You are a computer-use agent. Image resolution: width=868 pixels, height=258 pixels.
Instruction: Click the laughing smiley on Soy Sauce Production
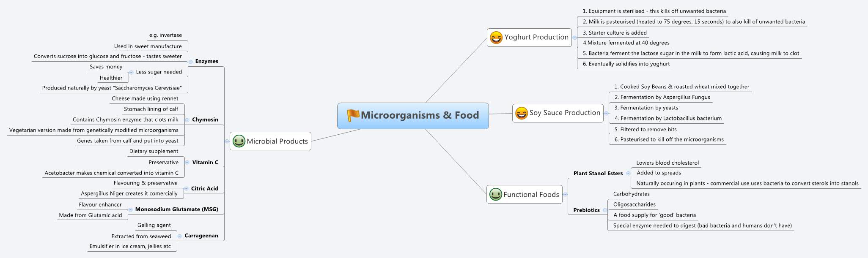point(521,113)
